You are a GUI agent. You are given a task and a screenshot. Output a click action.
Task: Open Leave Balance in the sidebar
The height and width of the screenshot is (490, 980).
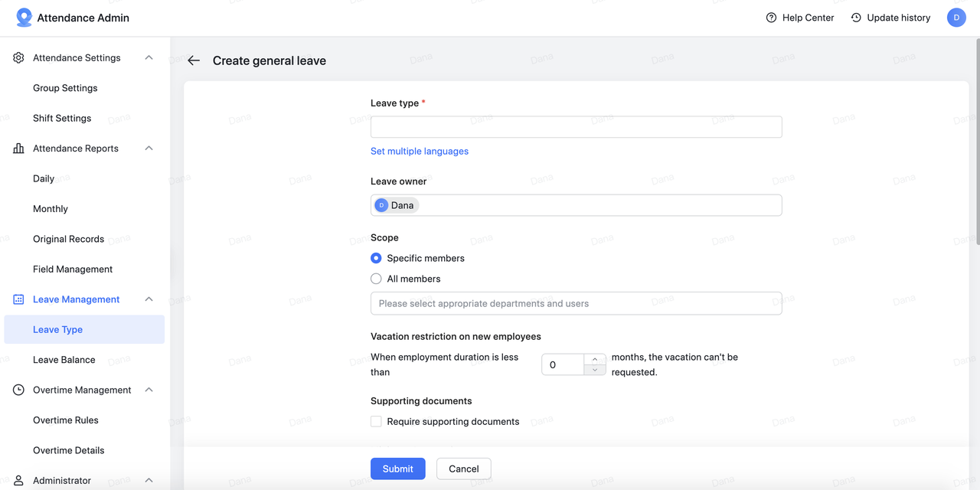pos(64,360)
